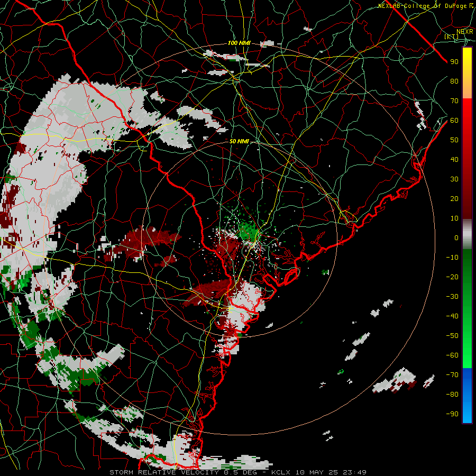Image resolution: width=476 pixels, height=476 pixels.
Task: Click the STORM RELATIVE VELOCITY product title
Action: click(164, 472)
